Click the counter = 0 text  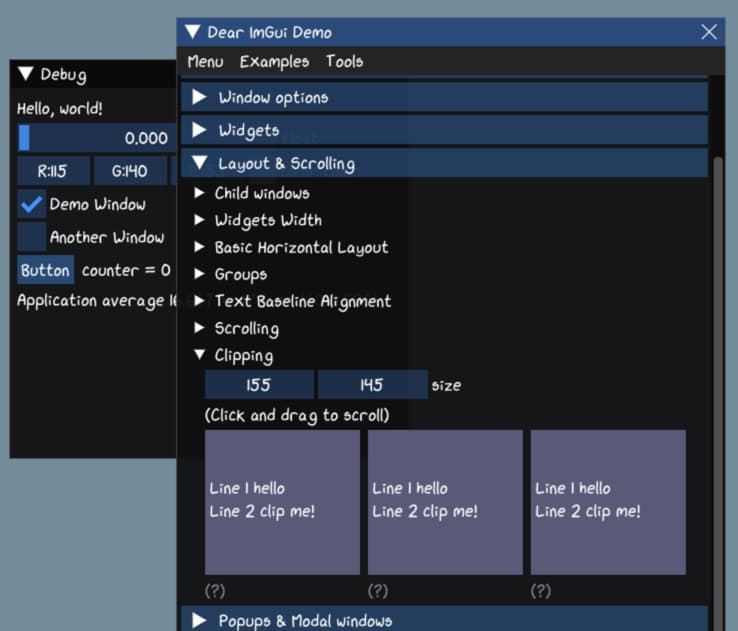click(126, 270)
